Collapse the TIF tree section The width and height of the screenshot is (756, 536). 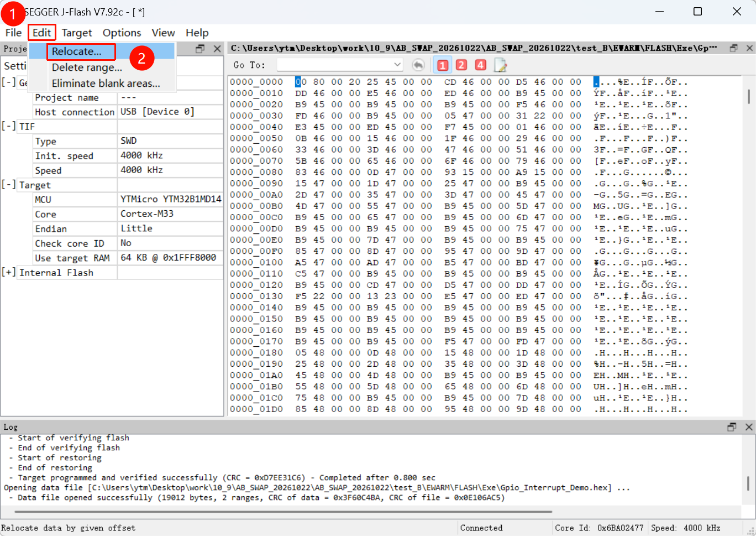pos(8,126)
